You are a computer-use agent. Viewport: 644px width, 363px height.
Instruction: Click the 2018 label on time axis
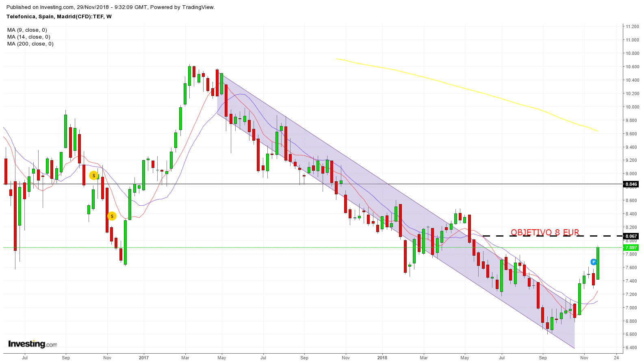click(x=382, y=358)
